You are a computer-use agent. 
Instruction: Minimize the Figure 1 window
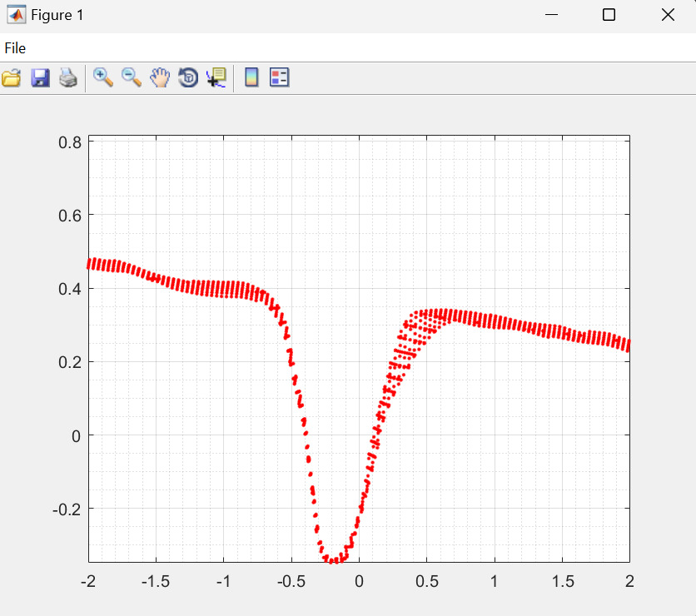[550, 15]
